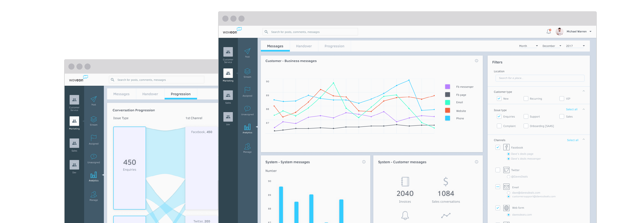This screenshot has height=223, width=644.
Task: Open Assigned flag in the front window sidebar
Action: (247, 92)
